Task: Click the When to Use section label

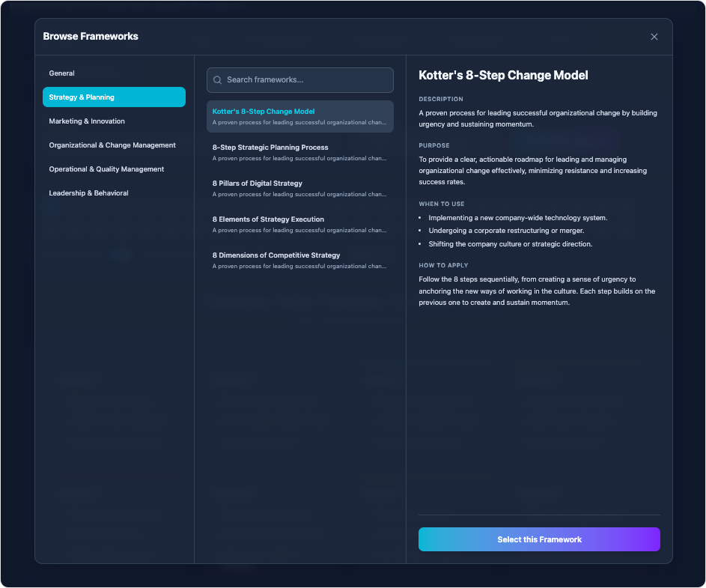Action: [x=442, y=204]
